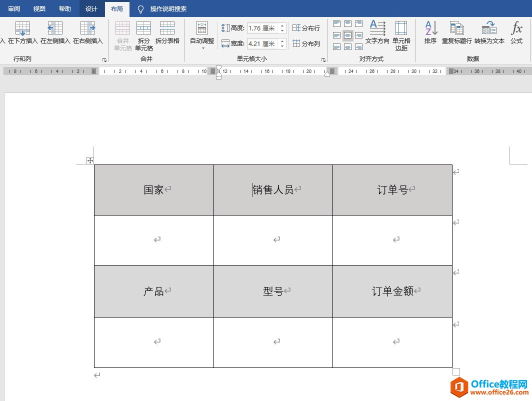Switch to the 设计 tab
The height and width of the screenshot is (401, 532).
[91, 9]
